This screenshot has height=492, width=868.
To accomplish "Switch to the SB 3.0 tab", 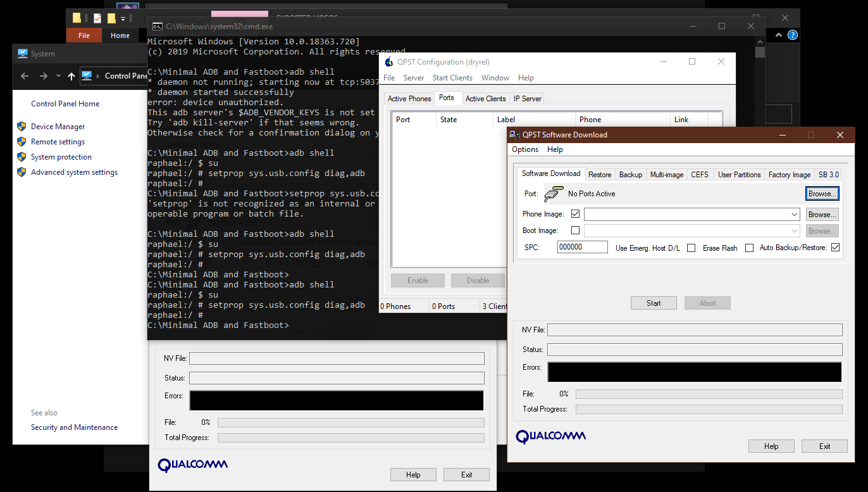I will (828, 175).
